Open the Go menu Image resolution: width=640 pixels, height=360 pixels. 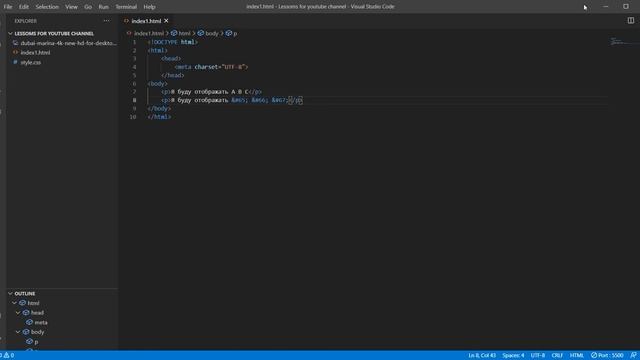(x=88, y=7)
